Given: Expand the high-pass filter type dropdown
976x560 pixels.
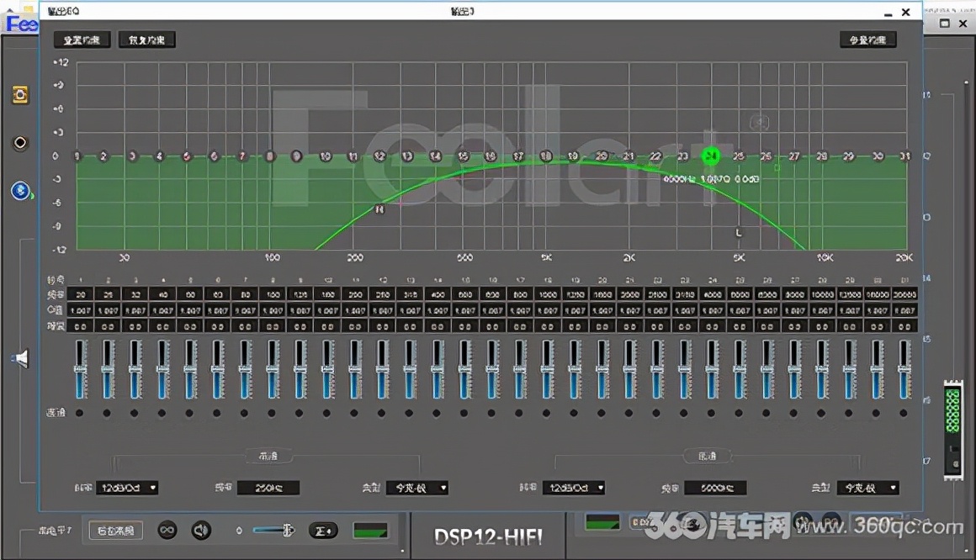Looking at the screenshot, I should click(417, 488).
